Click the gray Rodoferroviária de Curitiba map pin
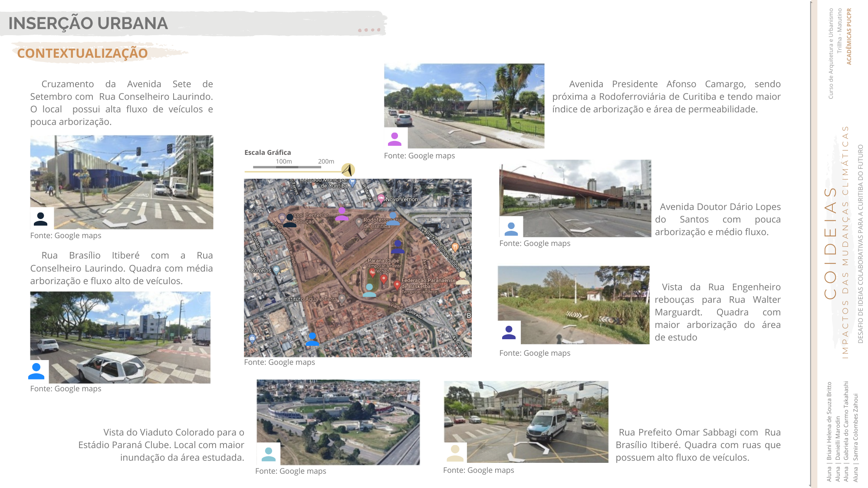The width and height of the screenshot is (868, 488). [x=359, y=223]
